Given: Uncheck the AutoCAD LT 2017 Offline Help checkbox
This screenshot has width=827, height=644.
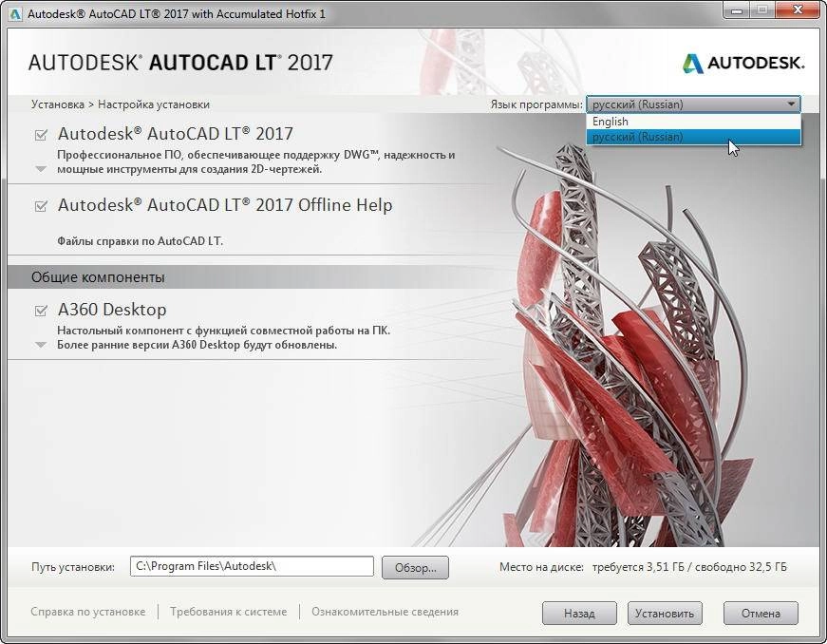Looking at the screenshot, I should pyautogui.click(x=41, y=206).
